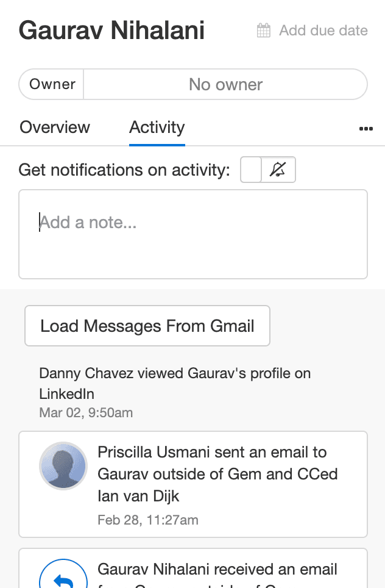Click Priscilla Usmani's avatar icon

63,465
